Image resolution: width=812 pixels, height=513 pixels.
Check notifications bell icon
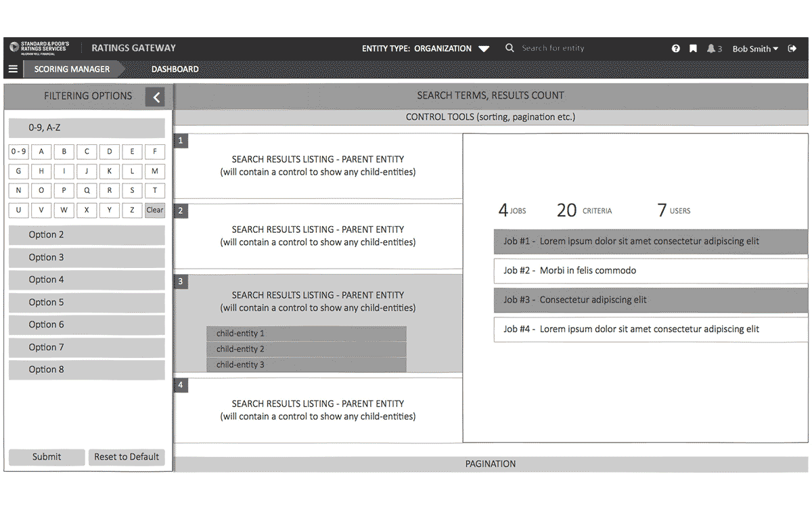click(711, 49)
